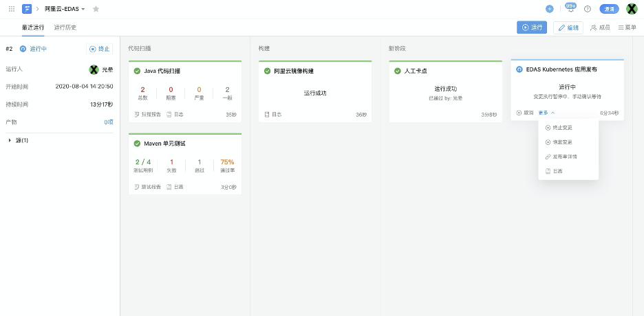
Task: Click the blue running status icon beside #2
Action: [x=23, y=49]
